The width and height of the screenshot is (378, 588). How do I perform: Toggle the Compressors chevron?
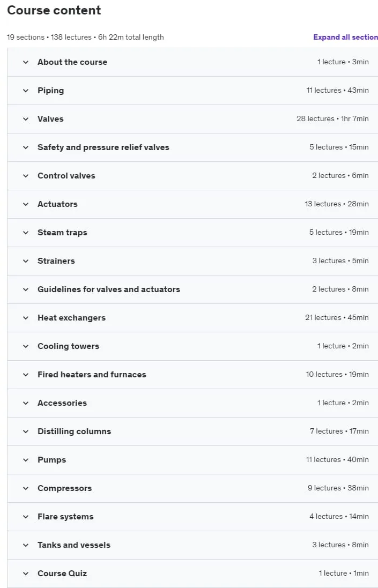point(26,488)
